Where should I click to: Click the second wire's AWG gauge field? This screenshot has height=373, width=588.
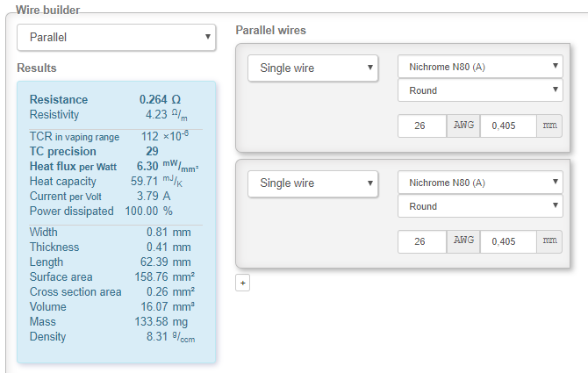(x=422, y=241)
